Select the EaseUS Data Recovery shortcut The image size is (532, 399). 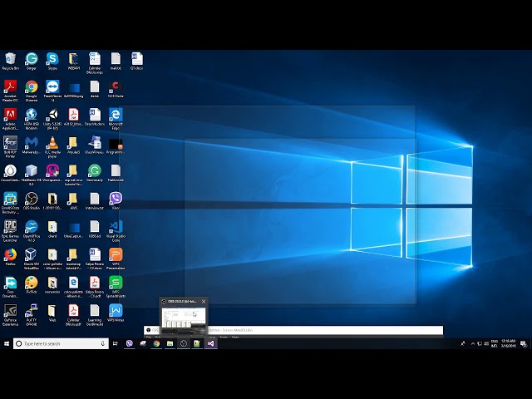coord(10,203)
